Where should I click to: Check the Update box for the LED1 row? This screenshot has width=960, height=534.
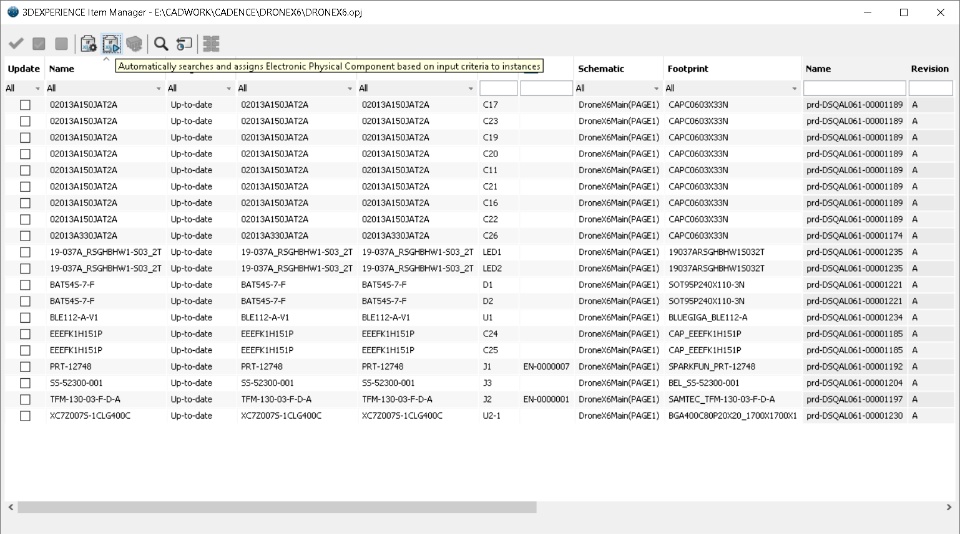(x=25, y=252)
